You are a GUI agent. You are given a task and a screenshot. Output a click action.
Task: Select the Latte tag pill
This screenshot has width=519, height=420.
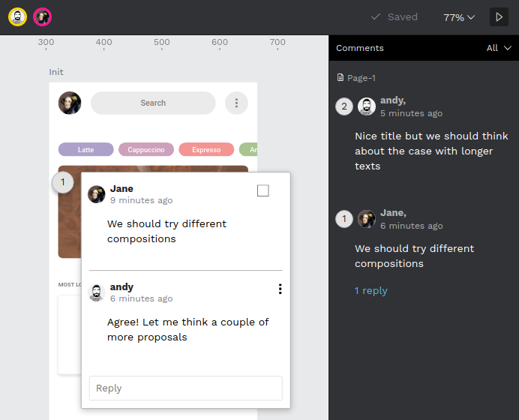(x=86, y=149)
